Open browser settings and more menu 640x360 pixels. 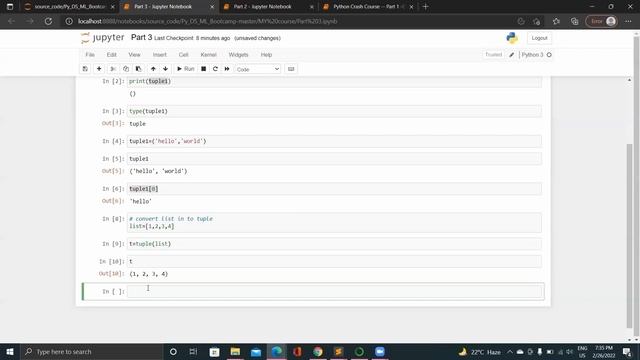coord(628,21)
